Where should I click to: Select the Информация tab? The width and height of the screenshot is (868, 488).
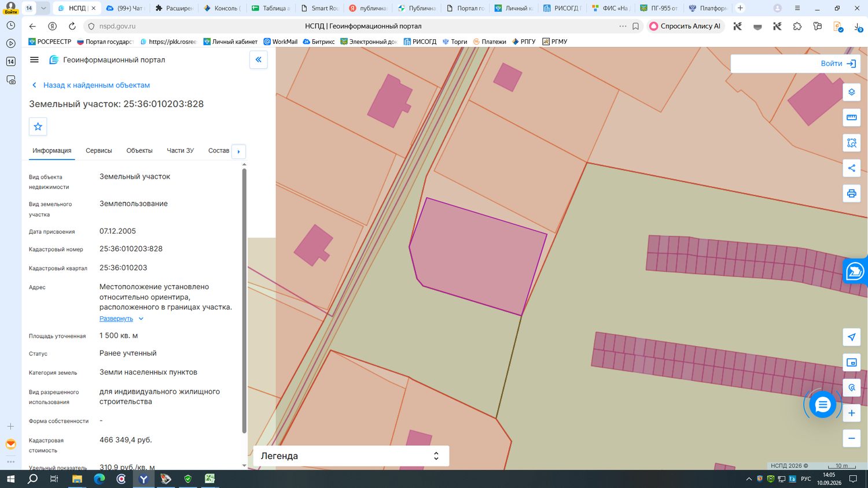(x=52, y=150)
